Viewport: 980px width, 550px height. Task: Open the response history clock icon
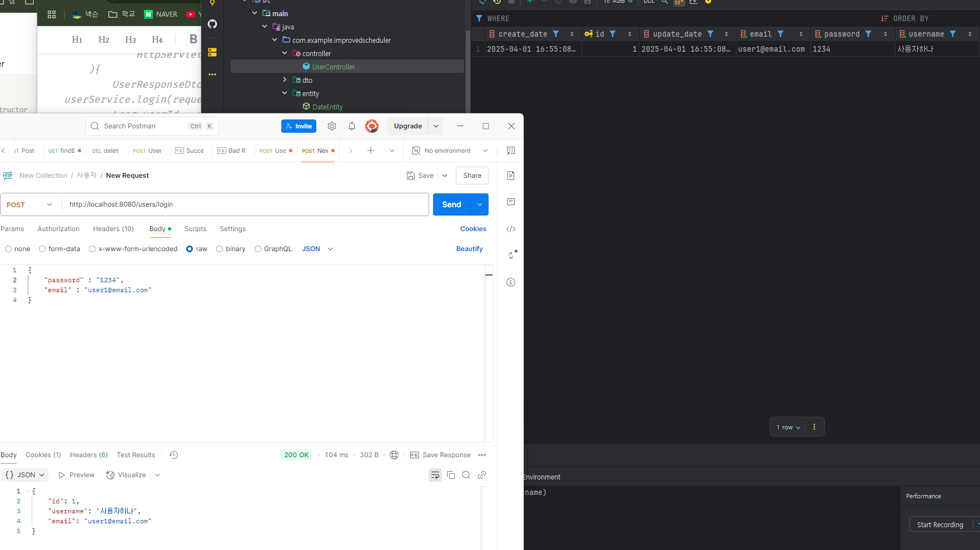[173, 455]
